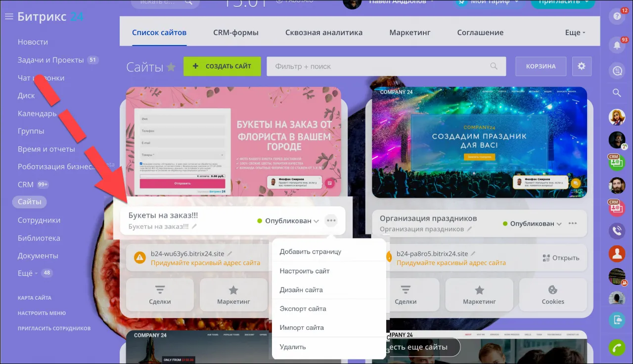Click Пригласить сотрудников in the left menu

click(x=54, y=328)
